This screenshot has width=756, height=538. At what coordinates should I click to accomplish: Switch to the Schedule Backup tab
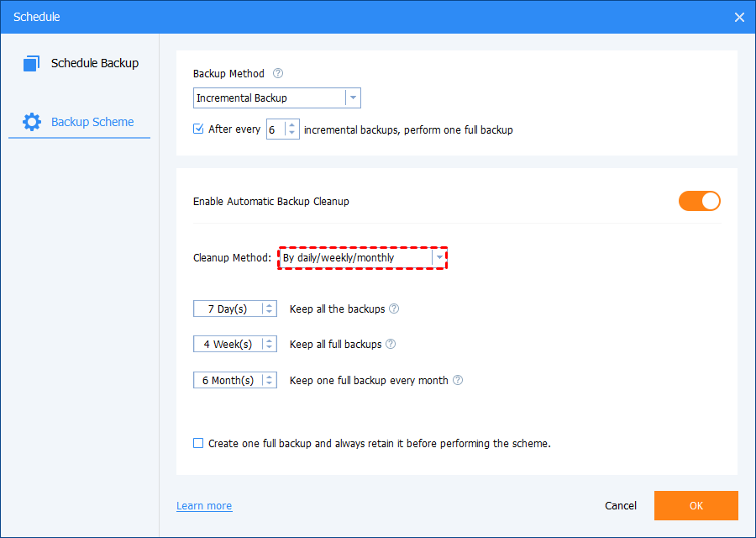(94, 63)
